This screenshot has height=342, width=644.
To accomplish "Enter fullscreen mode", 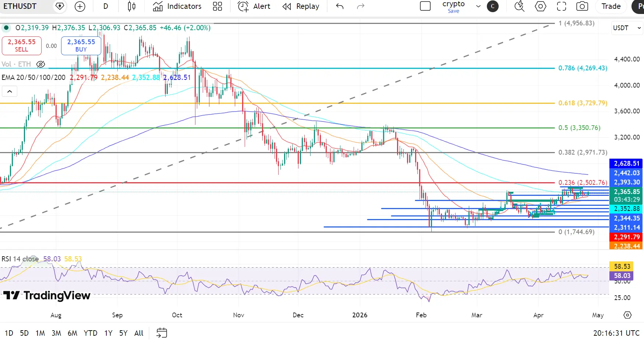I will [x=561, y=6].
